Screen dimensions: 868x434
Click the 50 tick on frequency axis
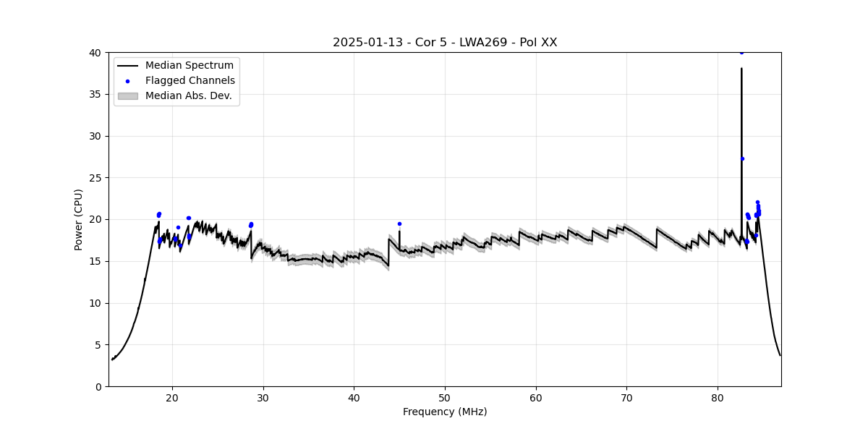[x=445, y=397]
